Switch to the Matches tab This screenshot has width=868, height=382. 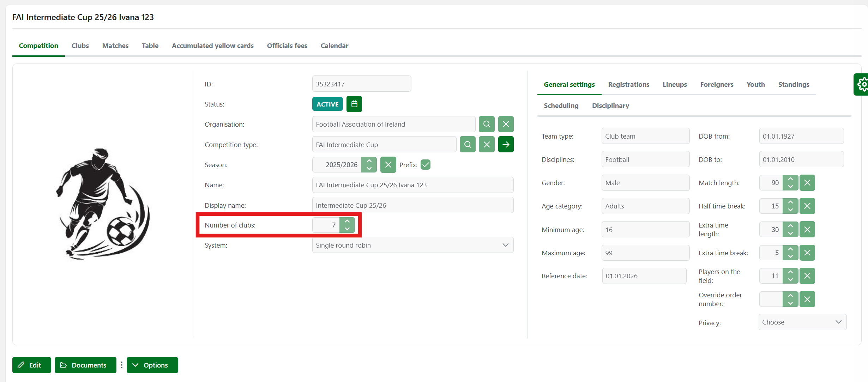point(115,46)
